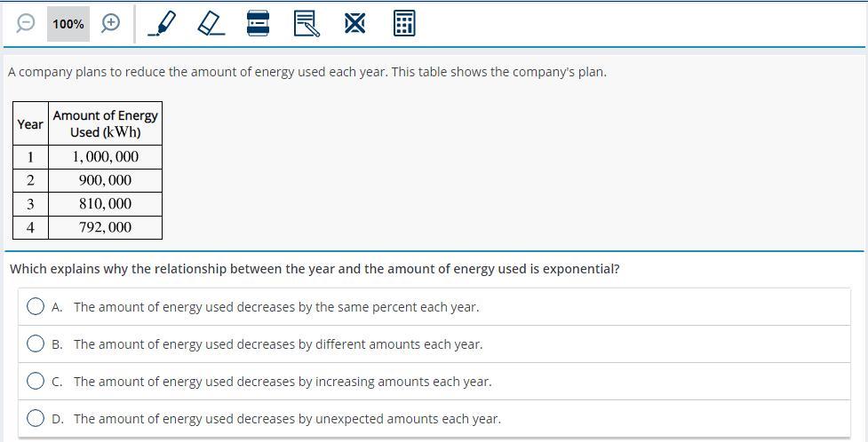Screen dimensions: 868x442
Task: Open the notepad tool
Action: click(306, 24)
